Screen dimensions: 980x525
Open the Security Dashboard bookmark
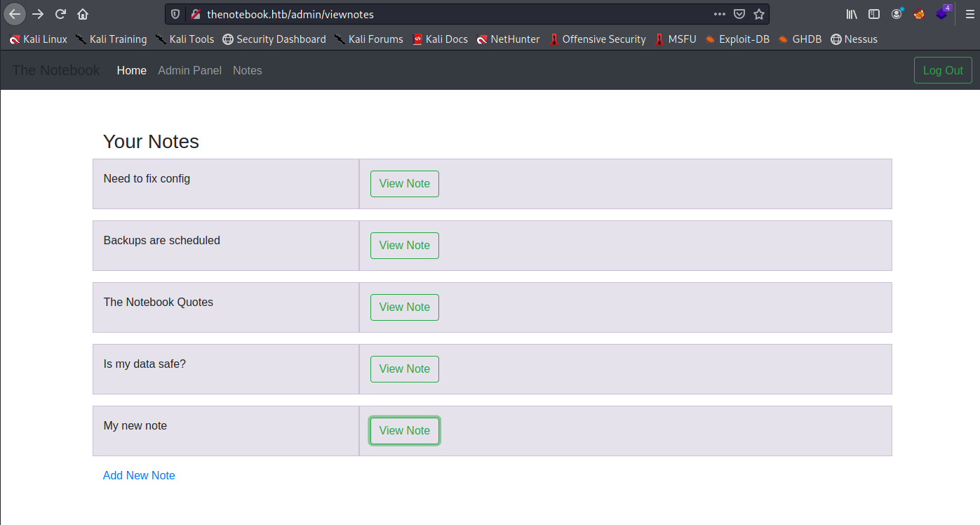[274, 39]
